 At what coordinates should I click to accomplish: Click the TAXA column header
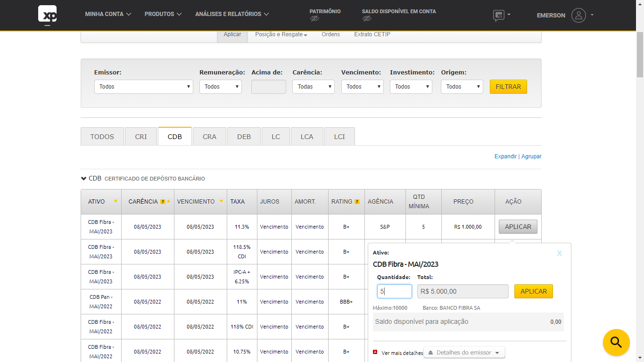242,202
